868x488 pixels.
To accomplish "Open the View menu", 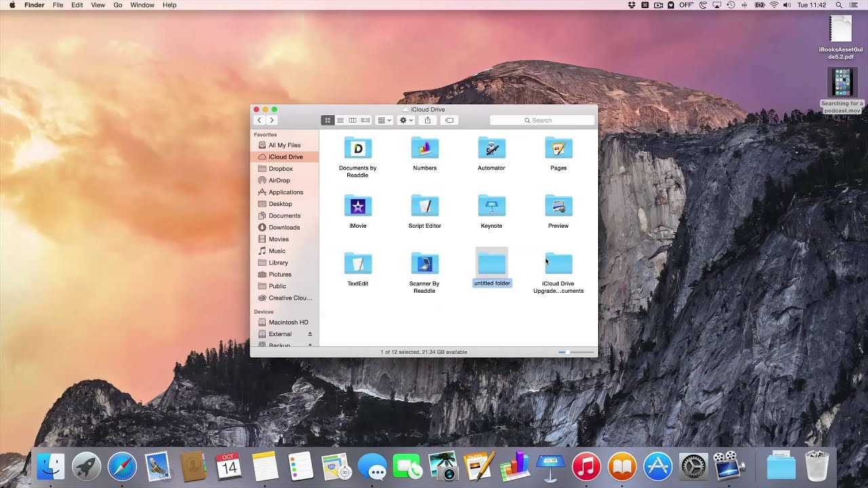I will point(98,5).
